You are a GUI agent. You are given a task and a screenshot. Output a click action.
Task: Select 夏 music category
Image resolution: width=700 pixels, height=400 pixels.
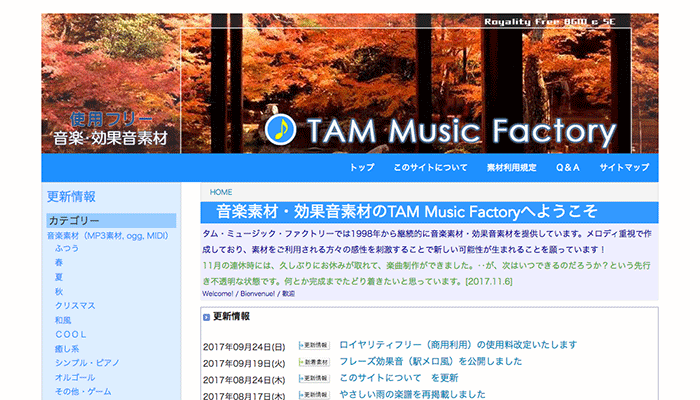[59, 277]
